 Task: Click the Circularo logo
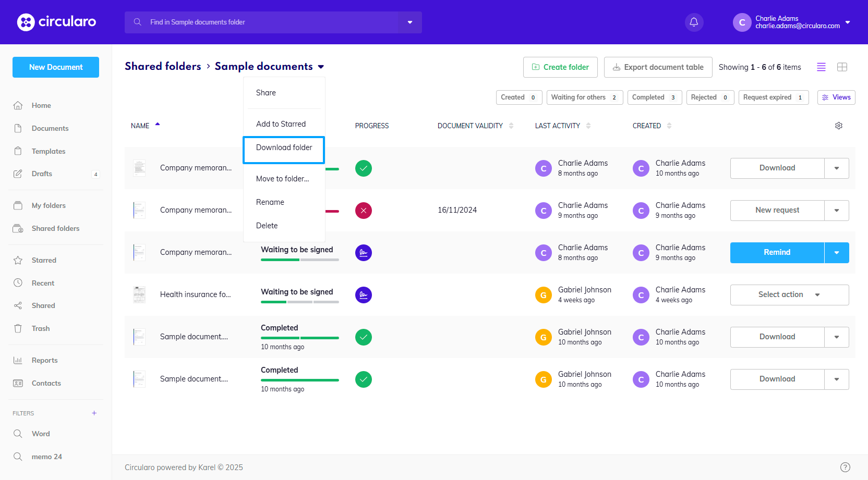pos(56,22)
